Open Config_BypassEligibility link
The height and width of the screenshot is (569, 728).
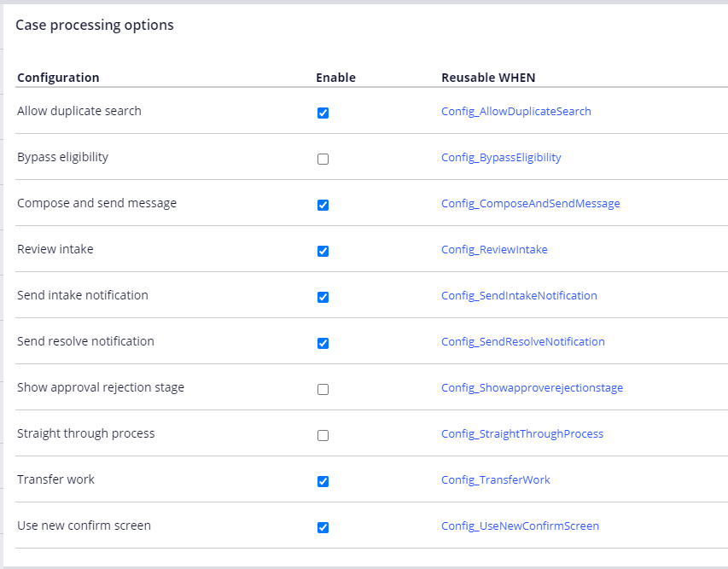(x=501, y=157)
